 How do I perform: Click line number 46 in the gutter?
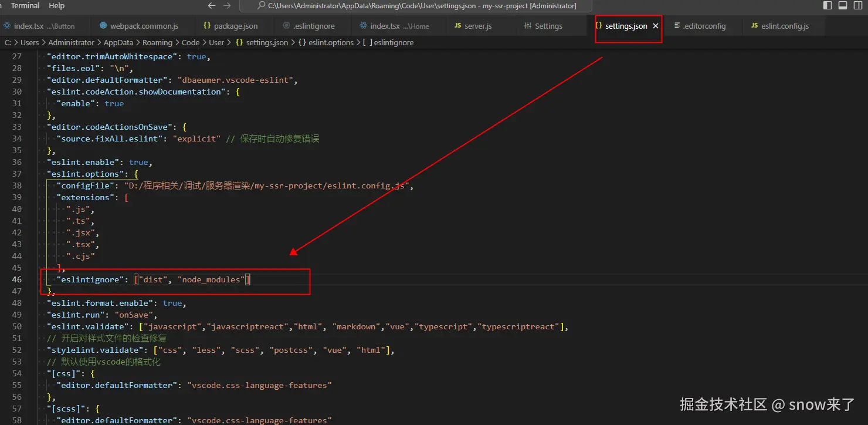click(x=16, y=279)
